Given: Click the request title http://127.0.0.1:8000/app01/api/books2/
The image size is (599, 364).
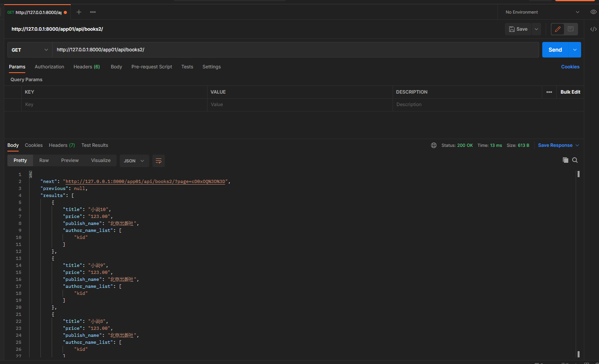Looking at the screenshot, I should click(57, 29).
